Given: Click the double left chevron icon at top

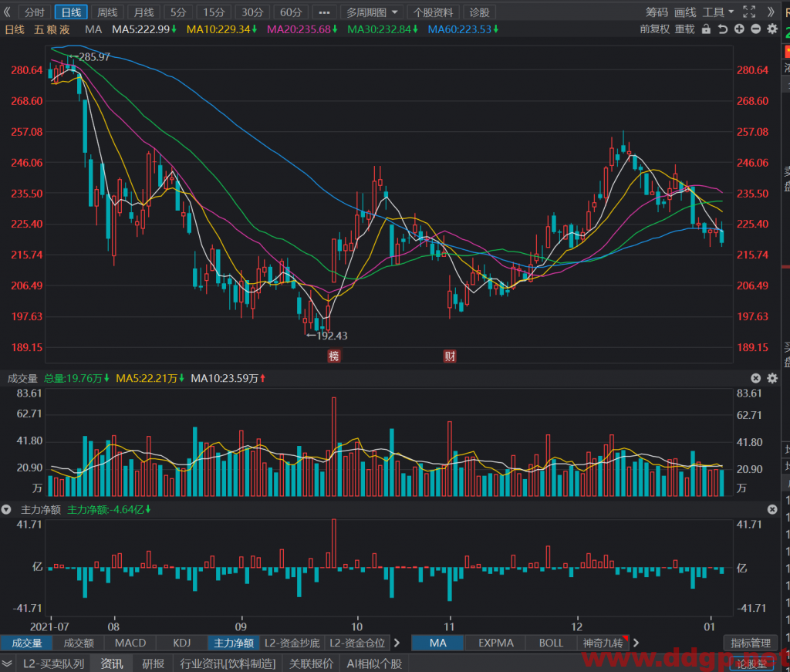Looking at the screenshot, I should click(8, 12).
